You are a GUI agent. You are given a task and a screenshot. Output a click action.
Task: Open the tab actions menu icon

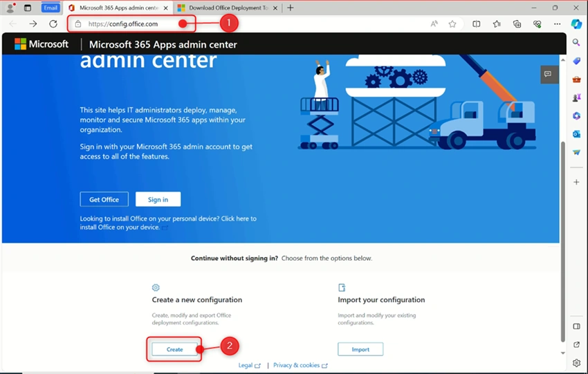(x=28, y=8)
